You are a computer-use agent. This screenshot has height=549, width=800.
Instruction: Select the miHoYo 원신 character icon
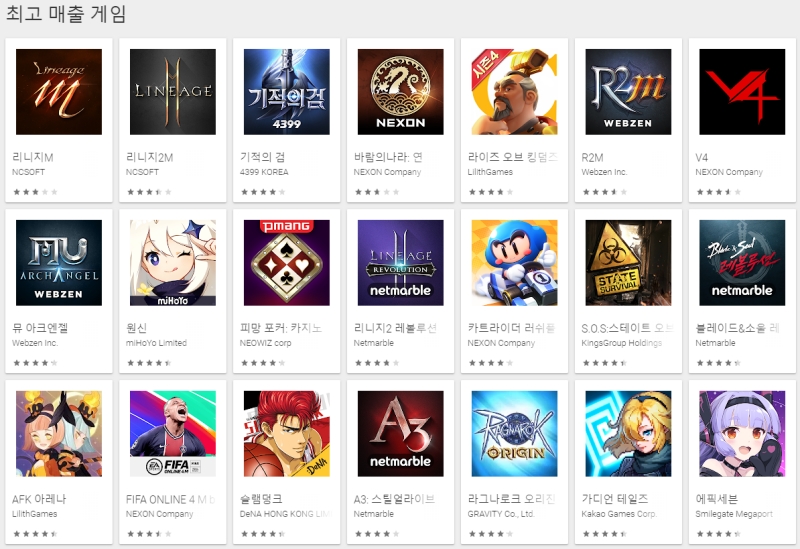click(173, 263)
